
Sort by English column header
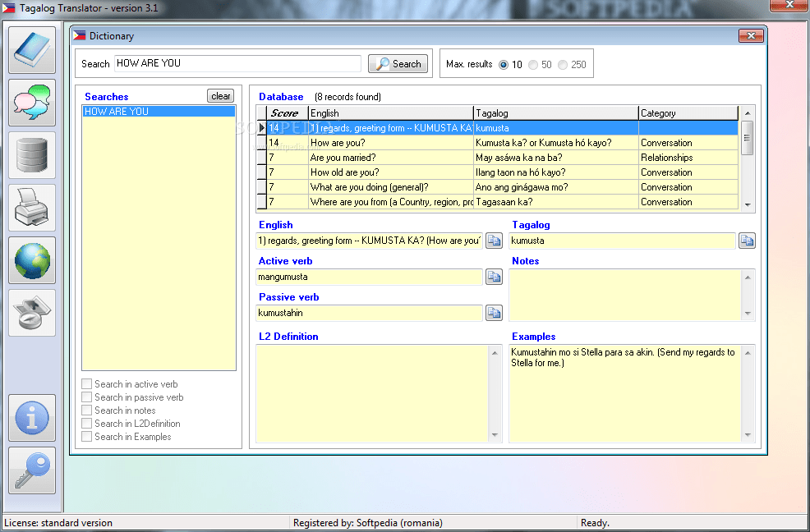coord(391,113)
